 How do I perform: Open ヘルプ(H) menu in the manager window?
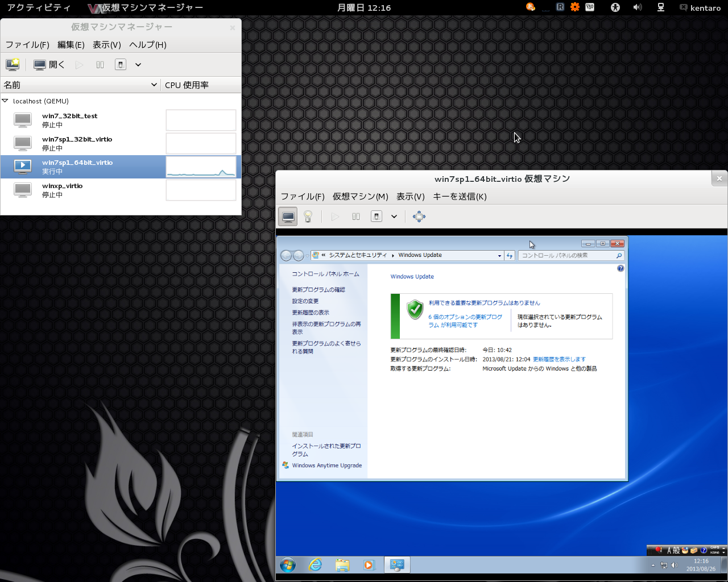148,44
